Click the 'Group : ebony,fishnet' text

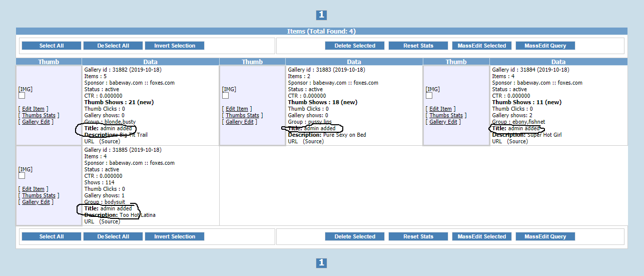(517, 122)
